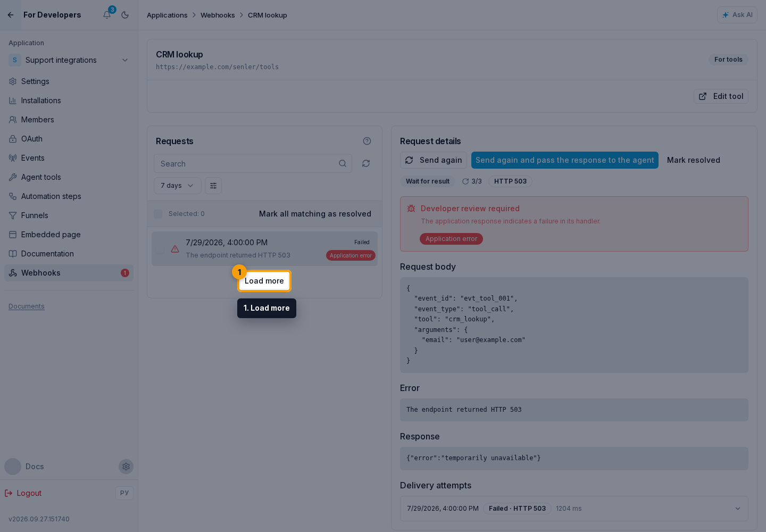This screenshot has width=766, height=532.
Task: Click the For tools badge
Action: pos(728,60)
